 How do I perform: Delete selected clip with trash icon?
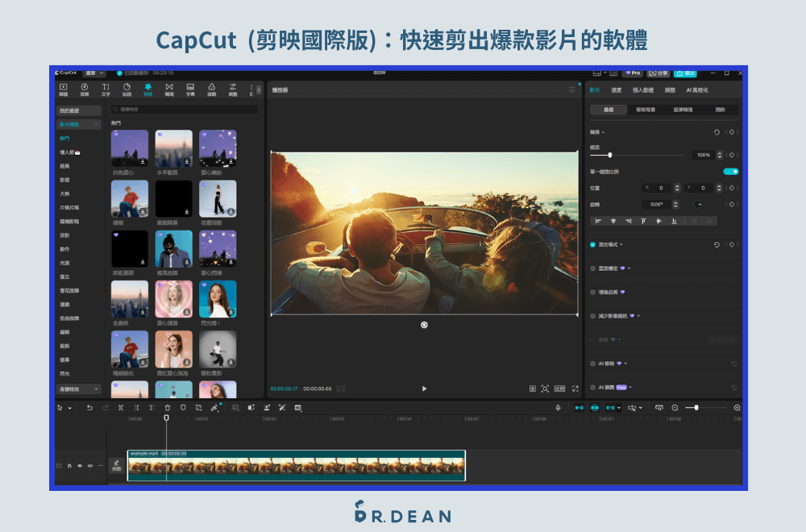point(168,408)
